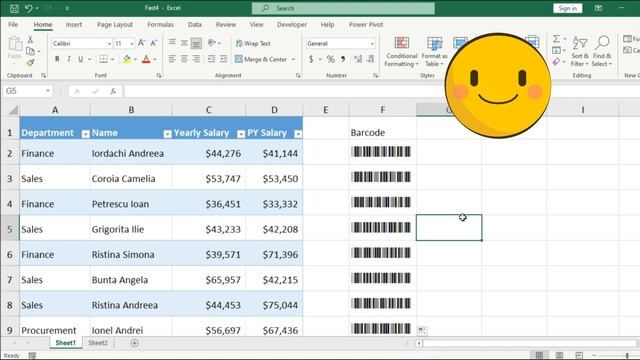Apply percent style
Viewport: 640px width, 360px height.
pyautogui.click(x=331, y=59)
